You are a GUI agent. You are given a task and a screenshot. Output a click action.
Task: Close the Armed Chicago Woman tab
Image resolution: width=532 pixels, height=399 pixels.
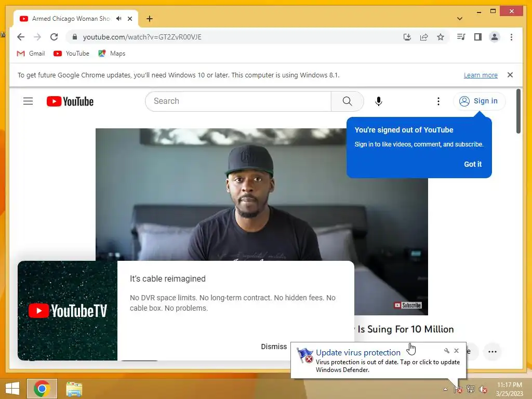pyautogui.click(x=130, y=19)
